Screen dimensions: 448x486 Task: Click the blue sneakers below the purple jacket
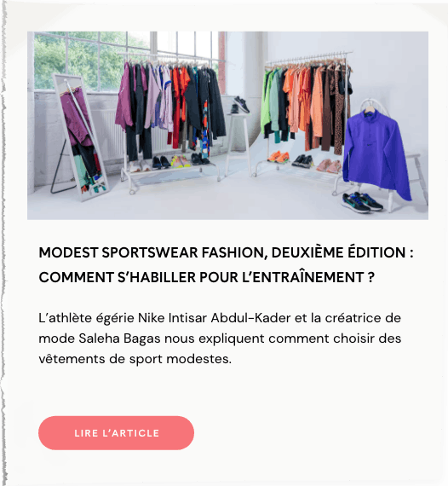363,202
